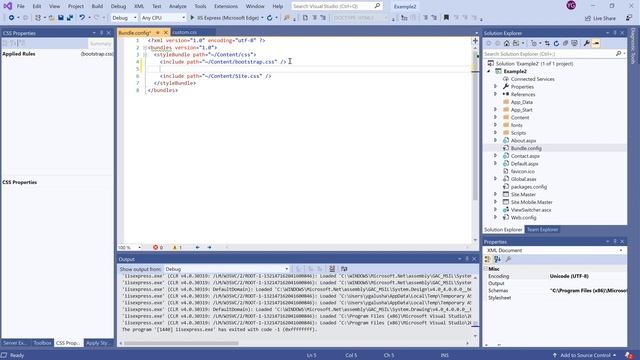Toggle auto-hide pin on the Solution Explorer panel
640x360 pixels.
[615, 33]
